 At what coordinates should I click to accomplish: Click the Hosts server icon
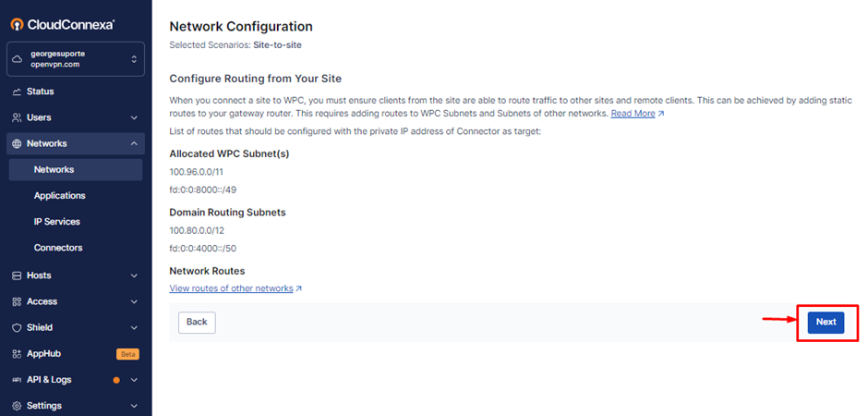pyautogui.click(x=17, y=275)
